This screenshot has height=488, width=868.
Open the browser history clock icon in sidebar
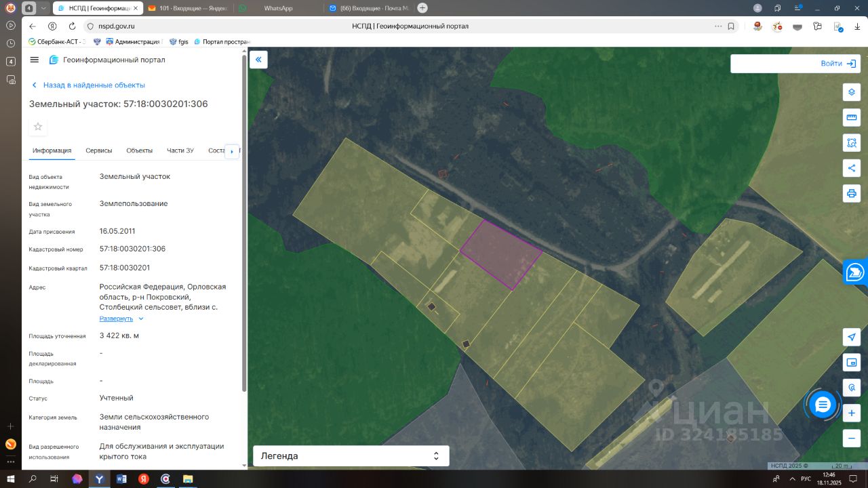(x=10, y=43)
